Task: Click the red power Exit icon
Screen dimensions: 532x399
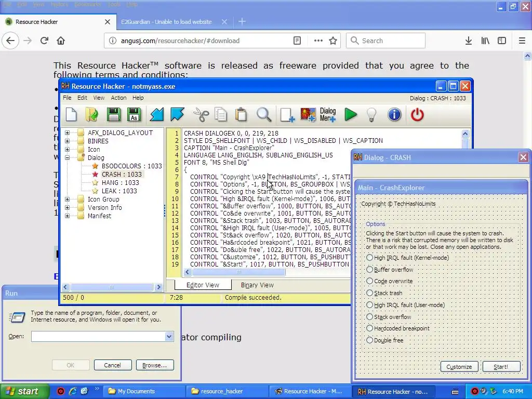Action: [x=417, y=114]
